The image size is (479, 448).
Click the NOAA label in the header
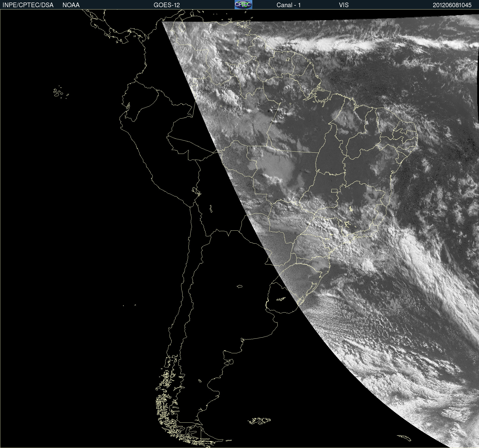[71, 5]
